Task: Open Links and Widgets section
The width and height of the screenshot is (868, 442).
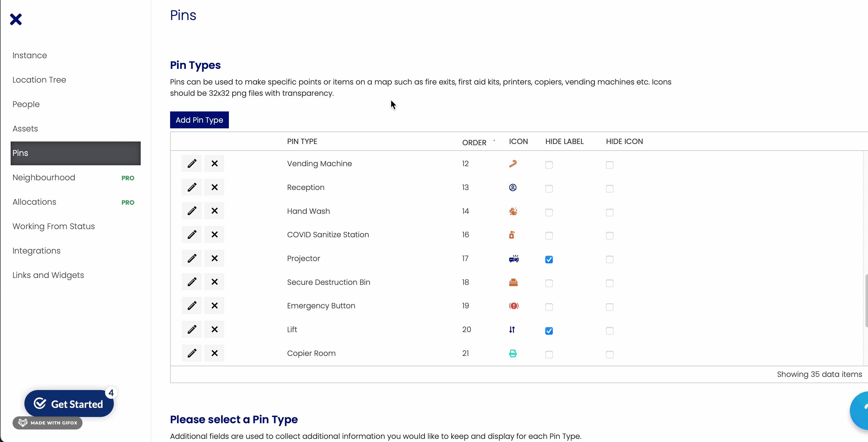Action: click(x=48, y=275)
